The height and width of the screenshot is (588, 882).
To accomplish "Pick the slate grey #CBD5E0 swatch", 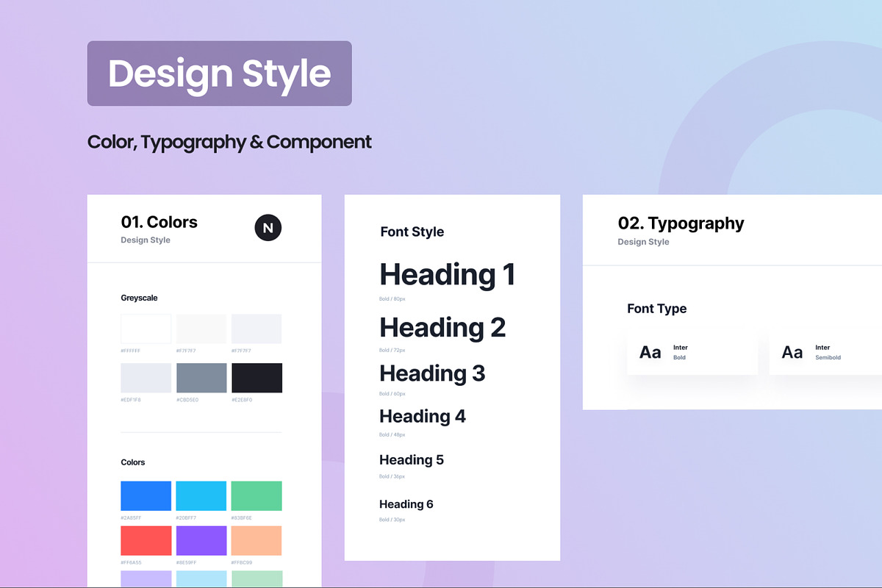I will tap(201, 378).
